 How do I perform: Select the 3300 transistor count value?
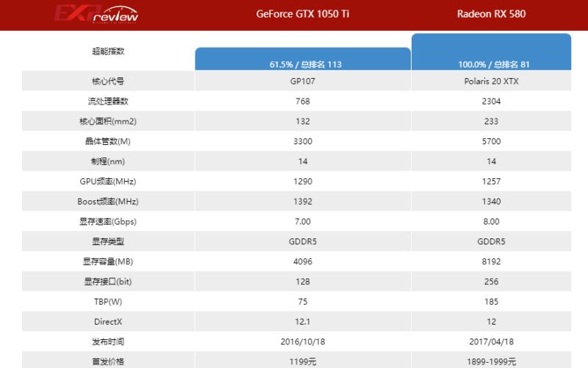click(x=303, y=141)
